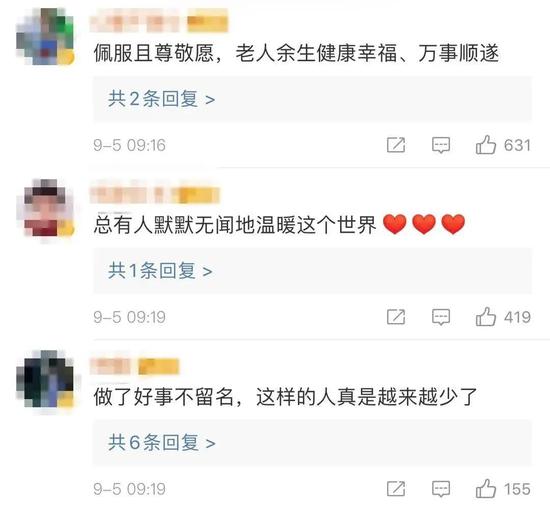Repost the last comment at 09:19
The width and height of the screenshot is (550, 506).
tap(396, 488)
